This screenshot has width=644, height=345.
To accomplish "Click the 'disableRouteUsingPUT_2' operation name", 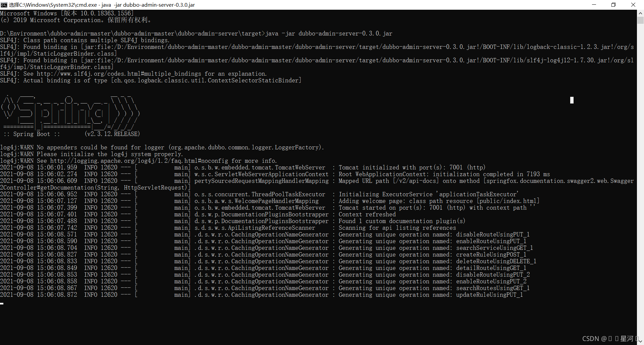I will pos(493,275).
